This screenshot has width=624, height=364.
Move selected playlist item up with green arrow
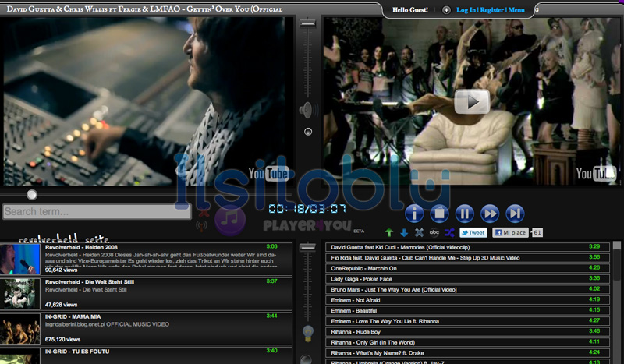pyautogui.click(x=388, y=232)
